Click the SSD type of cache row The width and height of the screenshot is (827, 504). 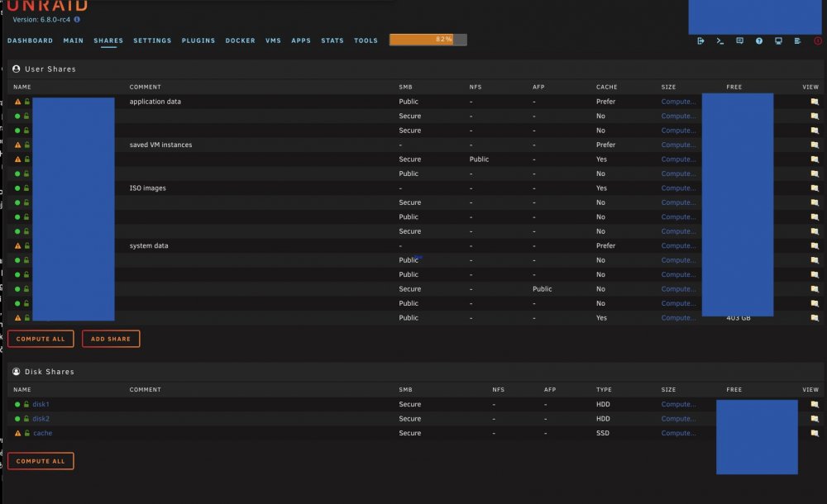click(603, 433)
